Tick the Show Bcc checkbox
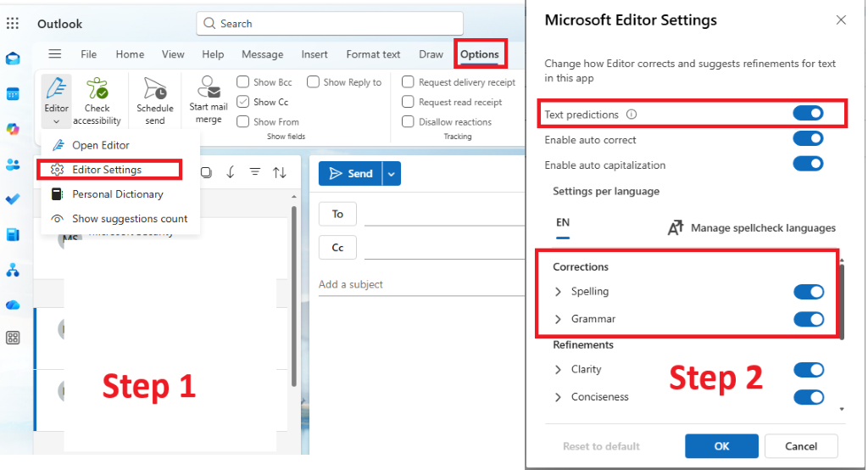Screen dimensions: 868x470 click(242, 82)
